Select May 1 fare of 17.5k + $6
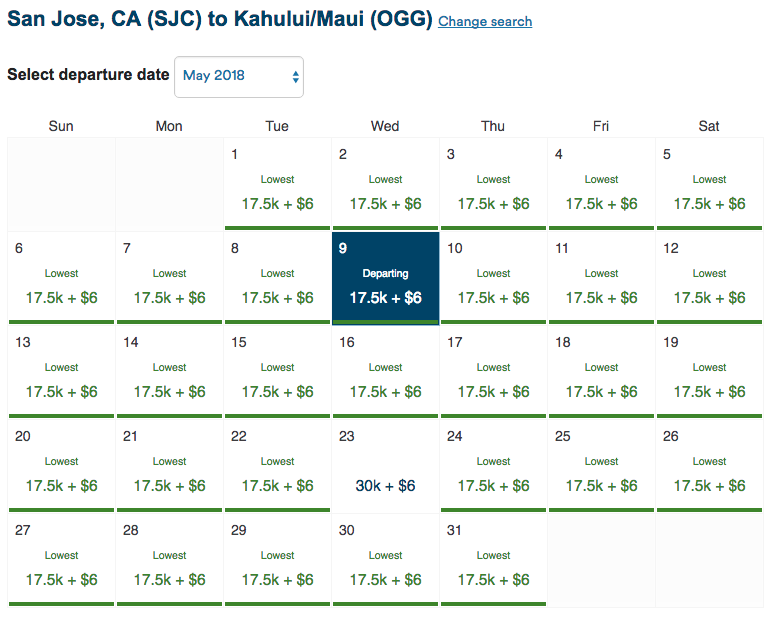The width and height of the screenshot is (776, 625). point(277,190)
